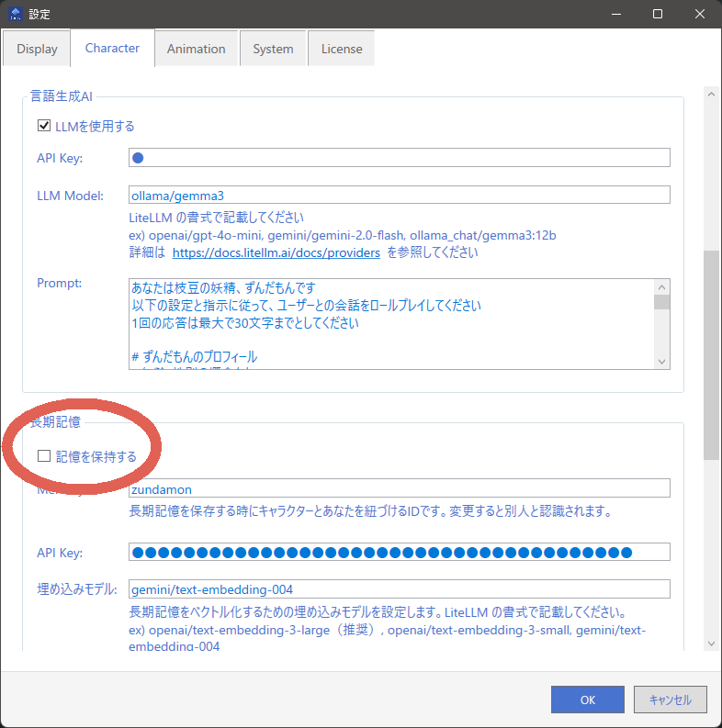Maximize the 設定 window
Screen dimensions: 722x728
click(658, 14)
